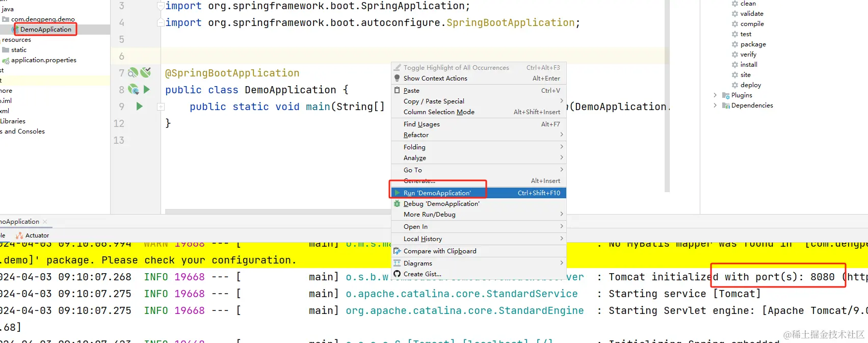Viewport: 868px width, 343px height.
Task: Click the resources folder in project tree
Action: point(16,40)
